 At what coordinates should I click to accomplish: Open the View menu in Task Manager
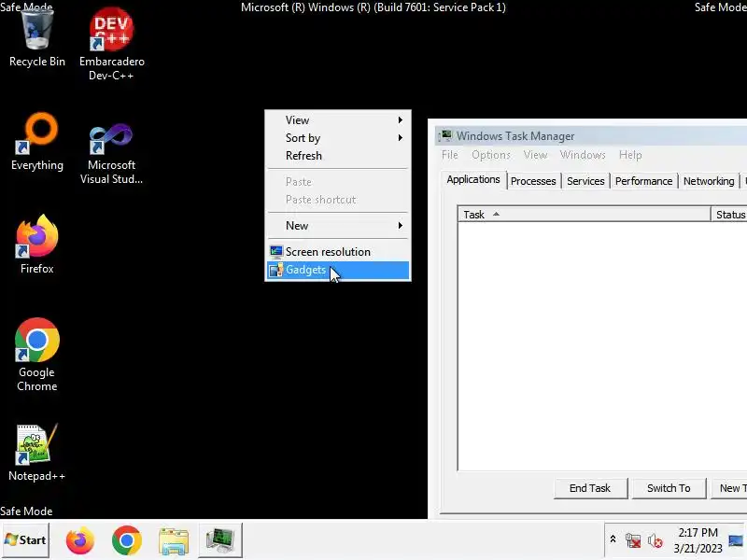point(535,155)
